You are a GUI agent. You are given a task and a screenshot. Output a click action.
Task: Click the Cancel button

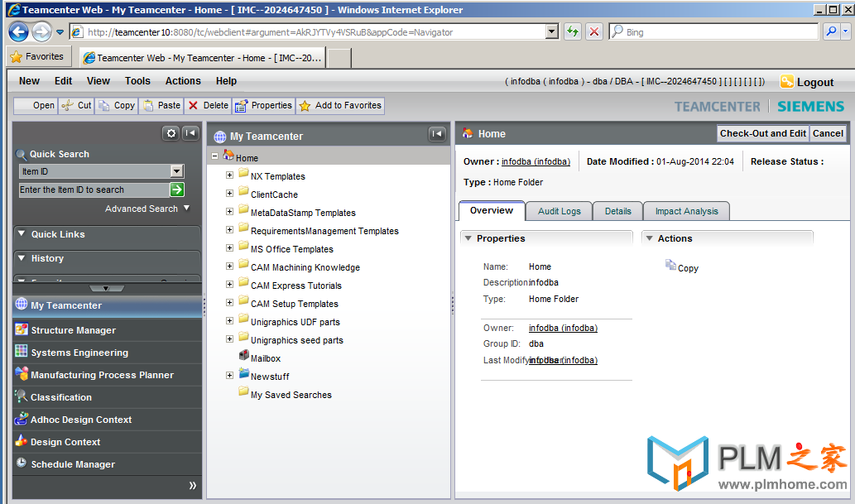(x=828, y=133)
